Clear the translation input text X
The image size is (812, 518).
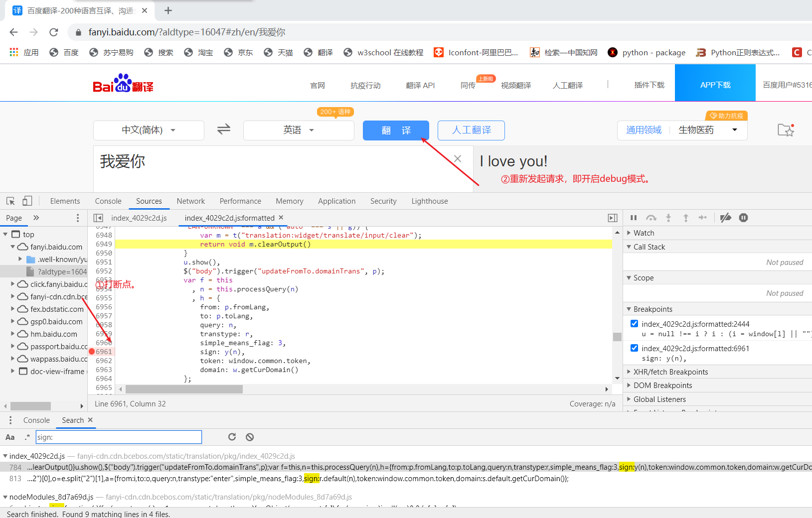click(x=458, y=159)
